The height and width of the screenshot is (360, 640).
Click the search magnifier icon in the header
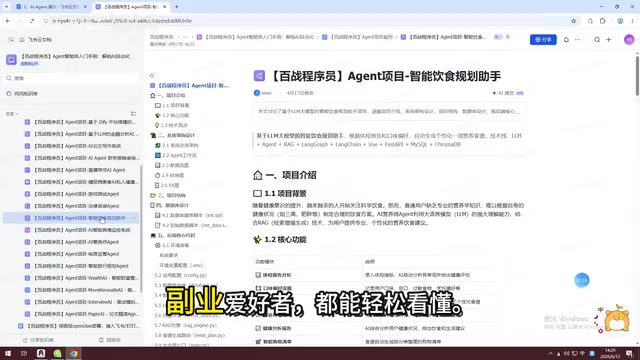[597, 40]
